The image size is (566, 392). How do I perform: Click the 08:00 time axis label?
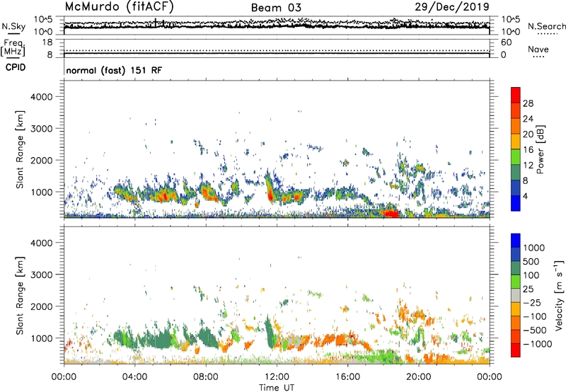click(206, 377)
